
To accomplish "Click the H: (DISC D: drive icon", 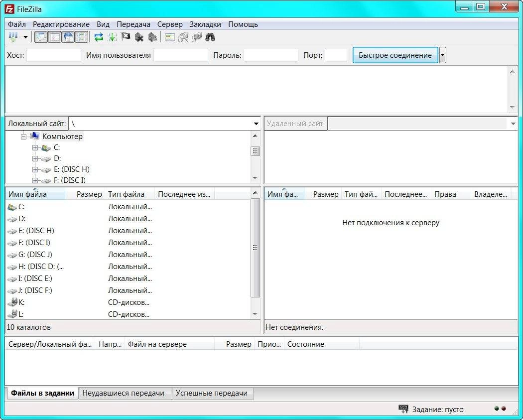I will click(12, 267).
